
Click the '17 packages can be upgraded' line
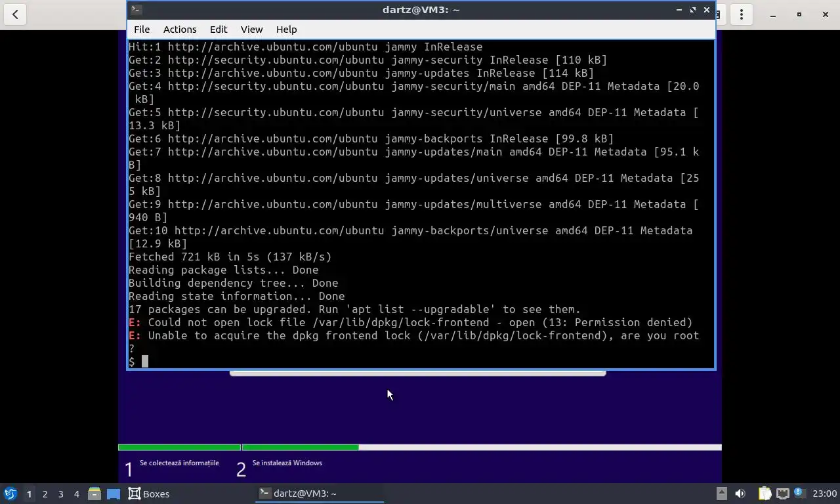(354, 309)
